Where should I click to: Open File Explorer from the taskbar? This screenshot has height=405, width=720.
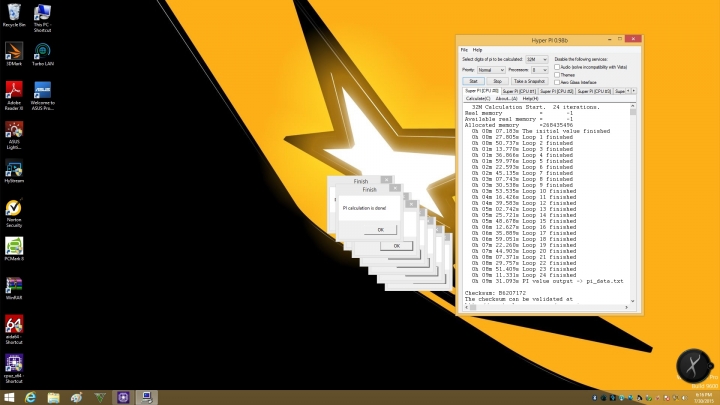[54, 397]
